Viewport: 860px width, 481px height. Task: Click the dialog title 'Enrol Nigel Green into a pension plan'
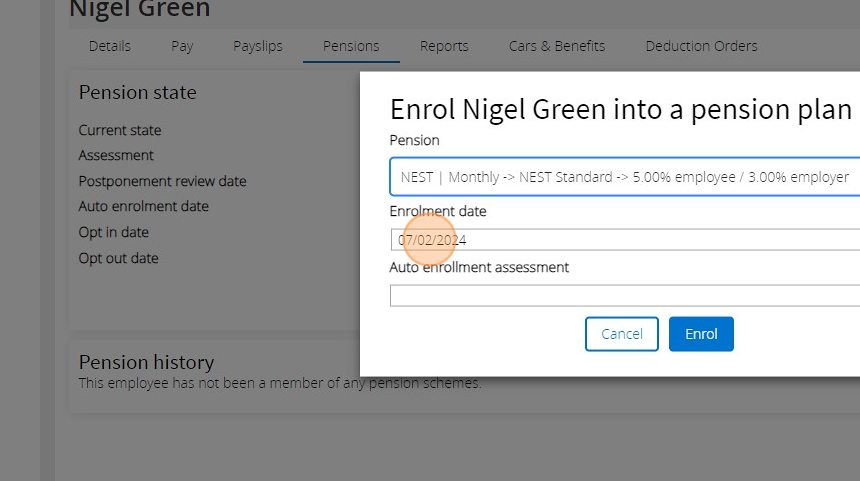pyautogui.click(x=620, y=109)
